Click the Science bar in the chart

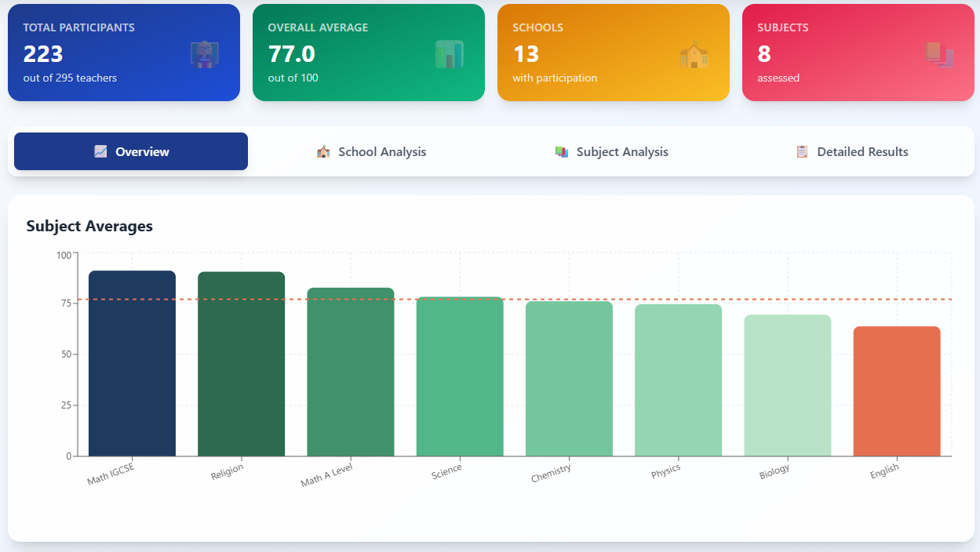[x=459, y=376]
